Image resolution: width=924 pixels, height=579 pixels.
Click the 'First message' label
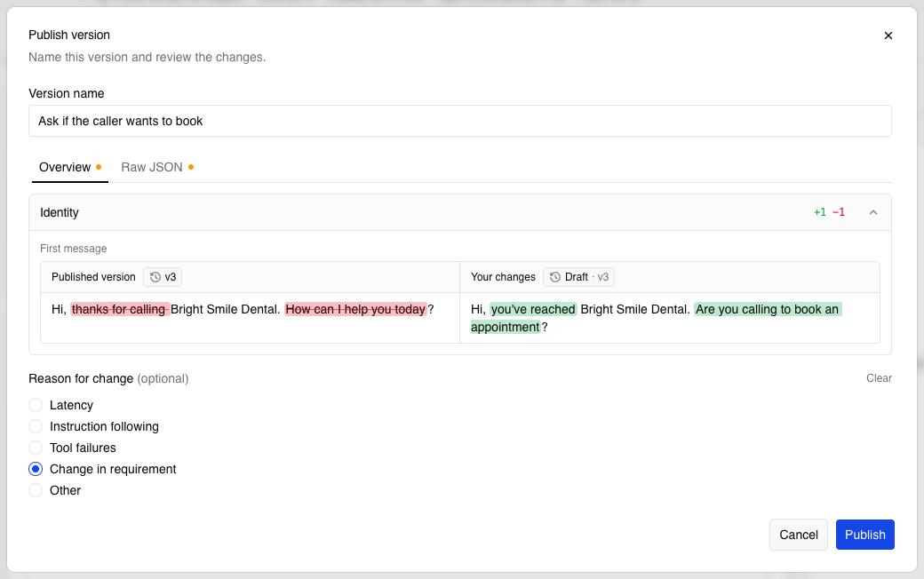(x=74, y=249)
